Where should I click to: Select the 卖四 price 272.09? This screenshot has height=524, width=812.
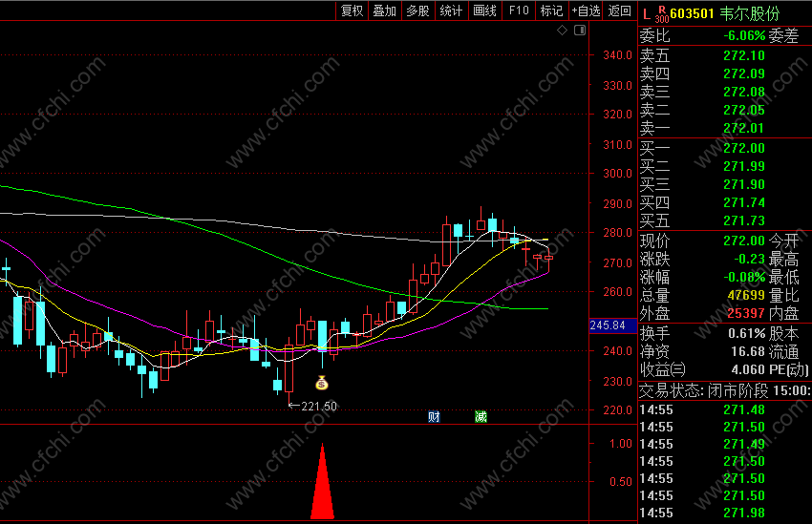click(x=743, y=73)
